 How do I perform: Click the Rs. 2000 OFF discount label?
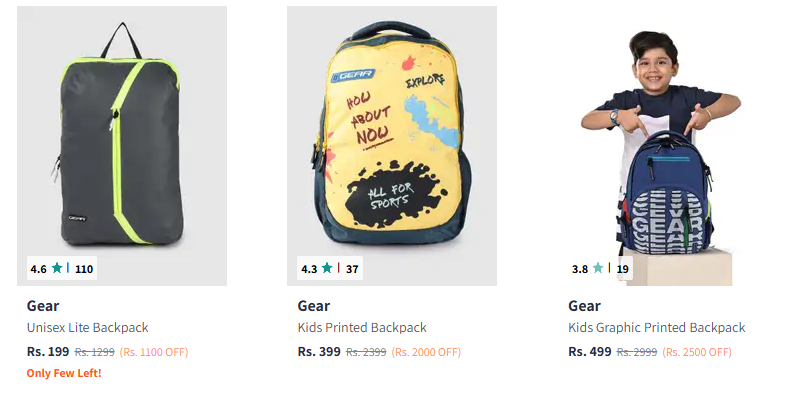pos(426,352)
